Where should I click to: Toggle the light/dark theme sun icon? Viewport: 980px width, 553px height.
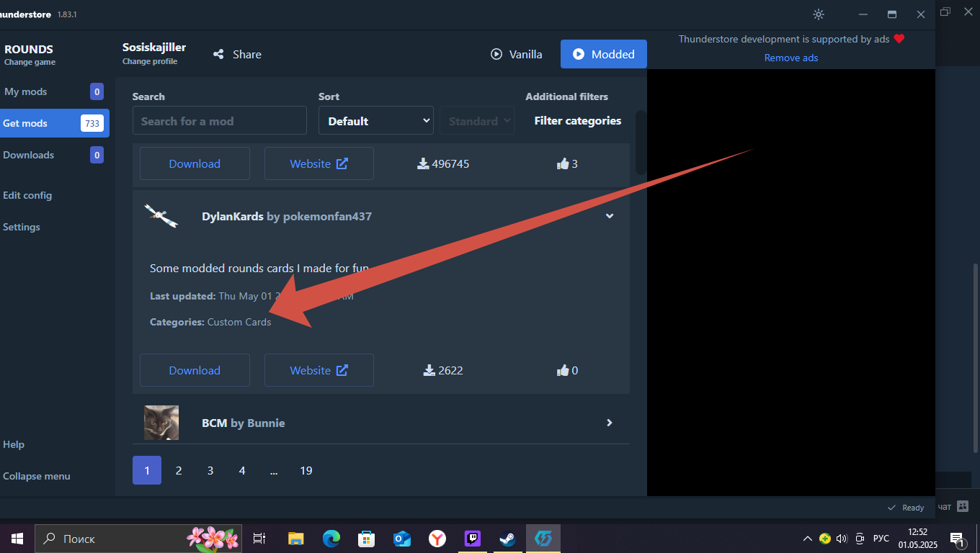click(818, 14)
